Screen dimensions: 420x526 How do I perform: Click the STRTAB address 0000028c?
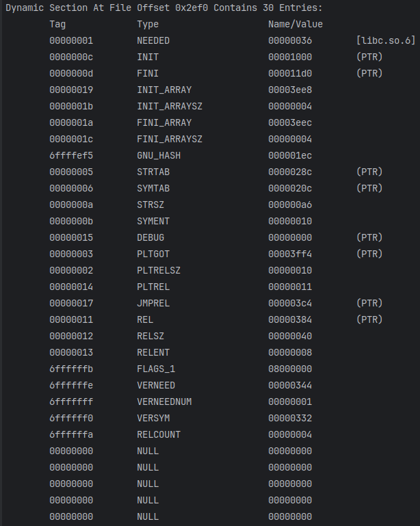pyautogui.click(x=290, y=172)
